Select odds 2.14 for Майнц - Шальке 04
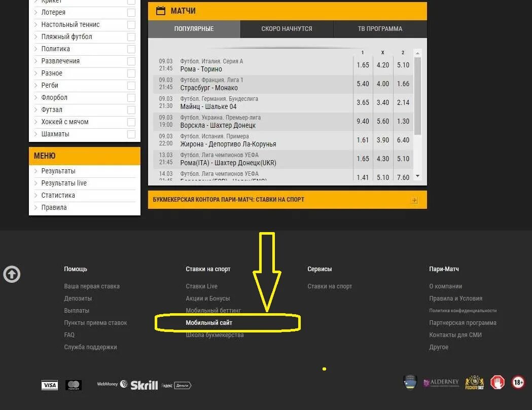 click(x=403, y=102)
